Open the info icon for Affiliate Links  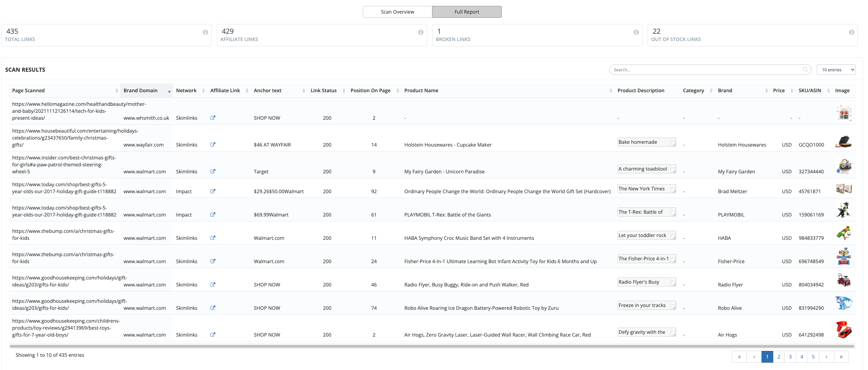coord(421,32)
